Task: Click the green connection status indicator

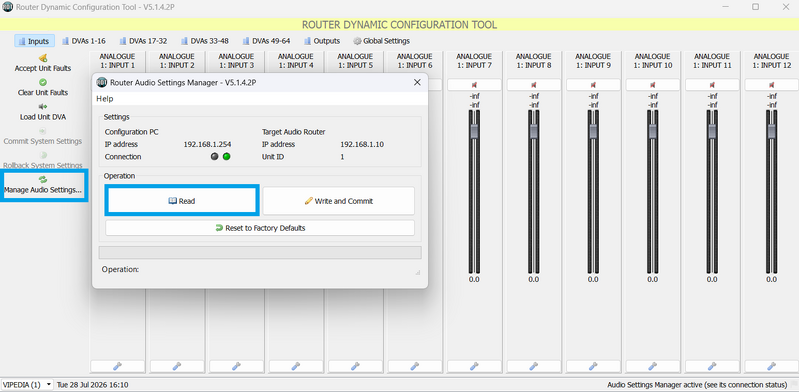Action: pyautogui.click(x=226, y=156)
